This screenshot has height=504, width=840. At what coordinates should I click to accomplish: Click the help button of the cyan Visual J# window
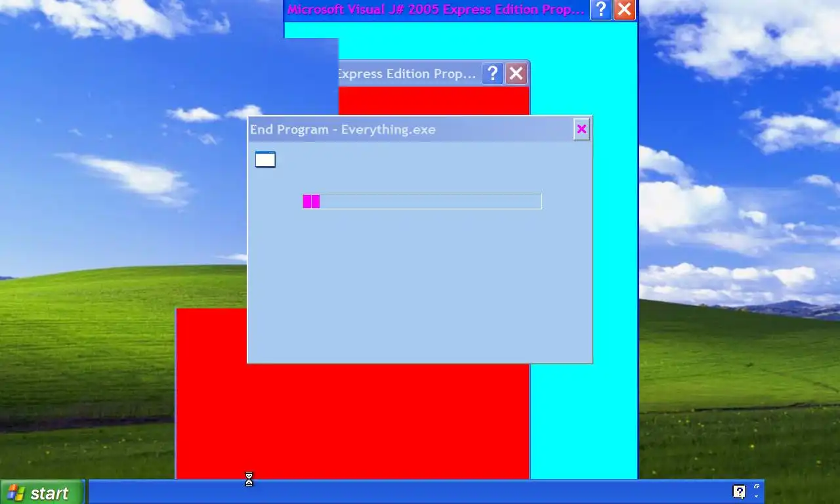(600, 10)
